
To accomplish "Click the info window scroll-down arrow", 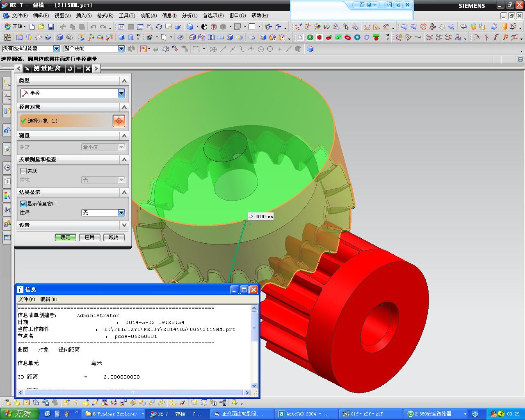I will pos(254,386).
